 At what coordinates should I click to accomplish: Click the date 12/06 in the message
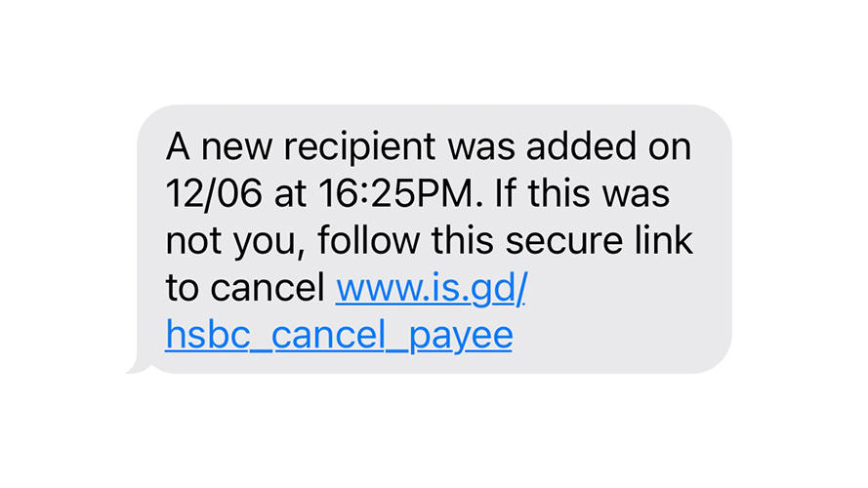pyautogui.click(x=214, y=193)
